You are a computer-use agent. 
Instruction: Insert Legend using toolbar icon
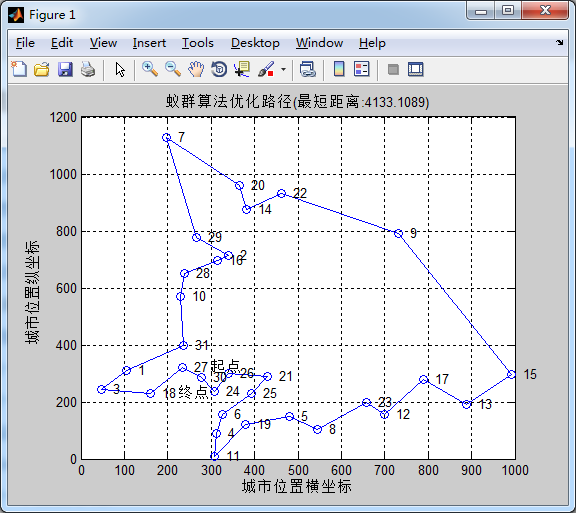361,69
